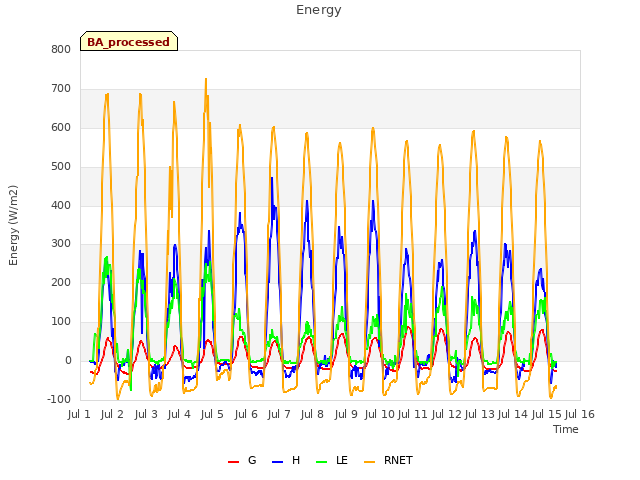Click the Jul 5 x-axis tick label
This screenshot has height=480, width=640.
tap(212, 414)
